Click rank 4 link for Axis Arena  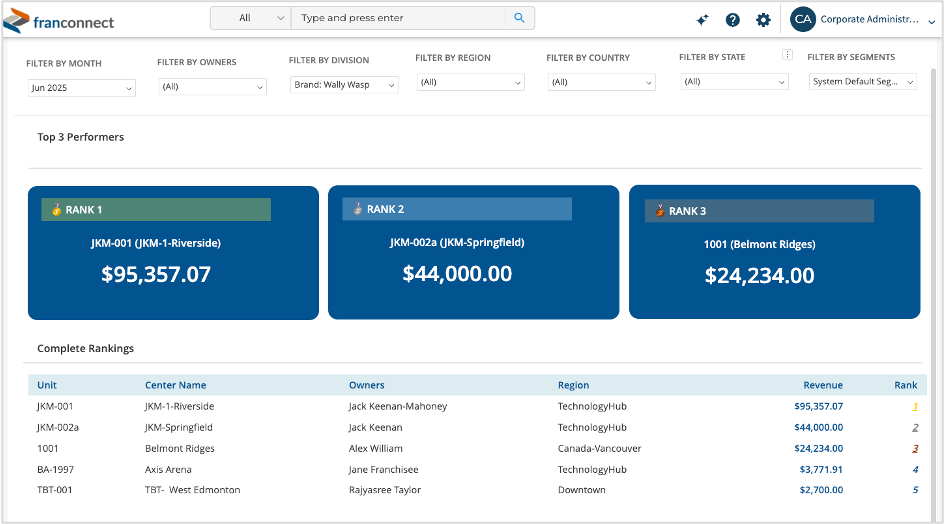tap(914, 470)
